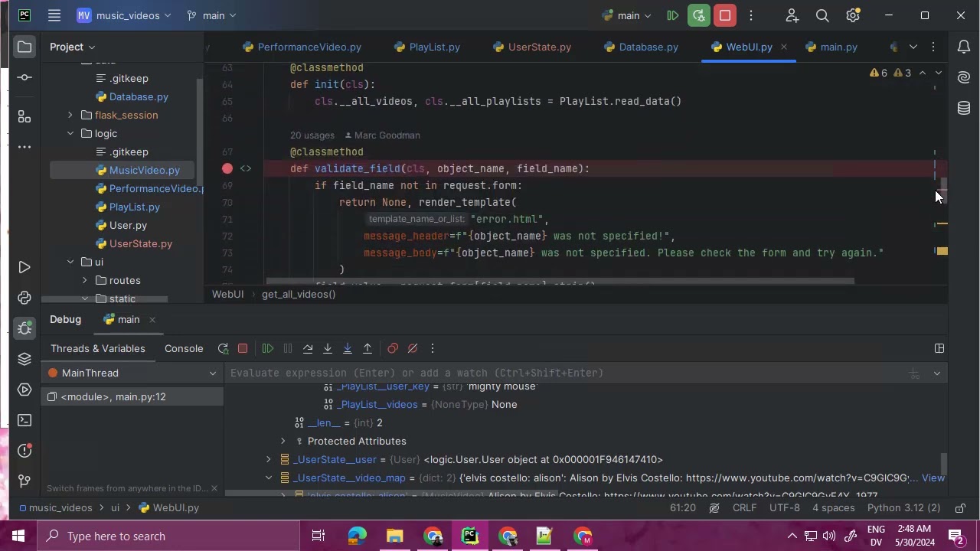The width and height of the screenshot is (980, 551).
Task: Open Notifications bell in right sidebar
Action: (x=964, y=47)
